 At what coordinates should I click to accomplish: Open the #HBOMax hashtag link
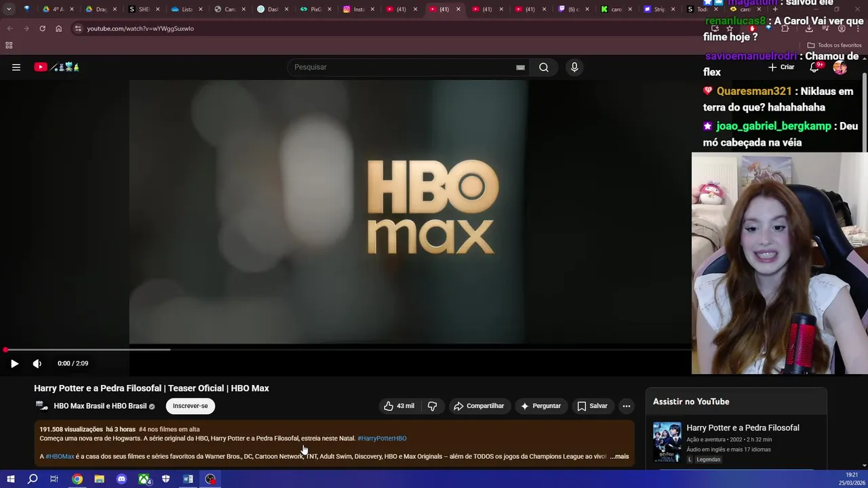[x=60, y=457]
